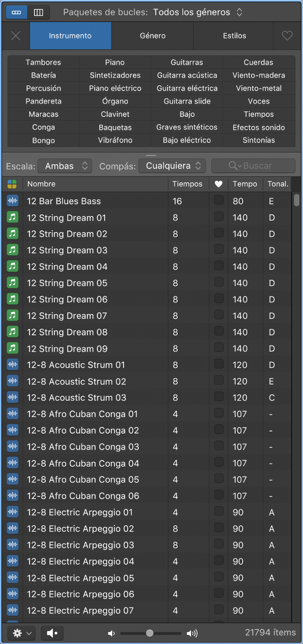Click the speaker preview button
The width and height of the screenshot is (303, 644).
52,633
